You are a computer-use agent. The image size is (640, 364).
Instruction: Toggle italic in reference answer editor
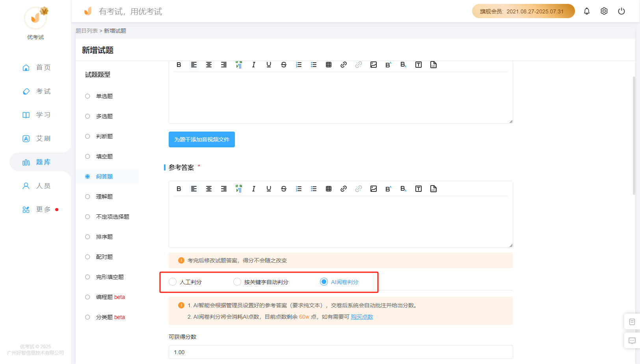pos(254,189)
